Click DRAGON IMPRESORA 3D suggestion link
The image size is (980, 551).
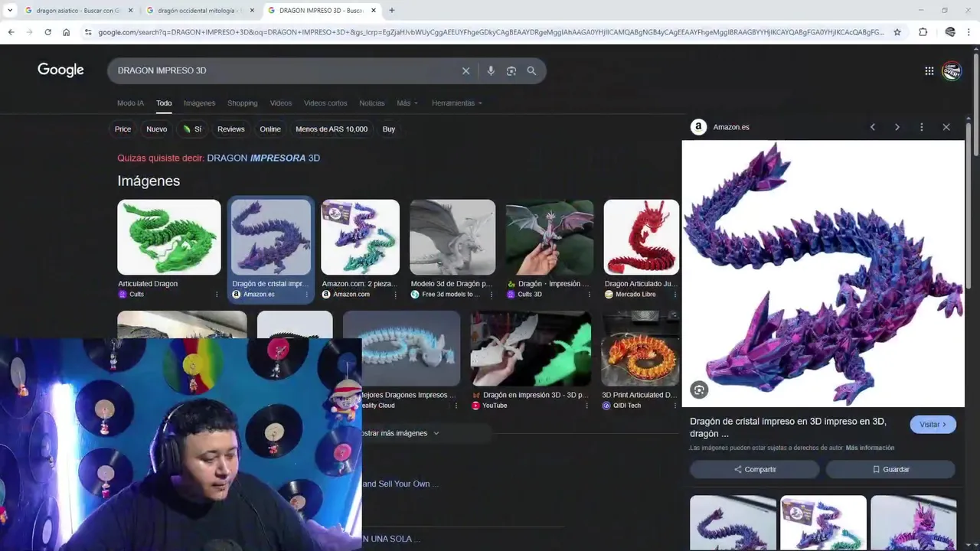click(x=263, y=158)
